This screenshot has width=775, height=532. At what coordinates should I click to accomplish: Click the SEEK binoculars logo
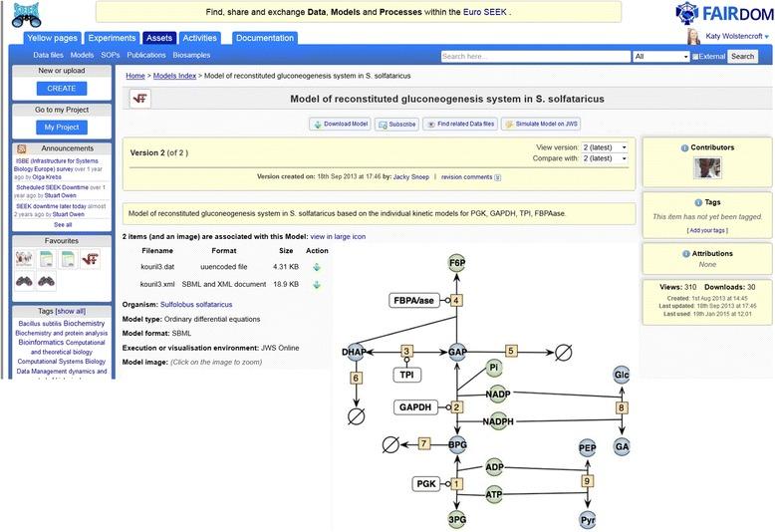click(27, 14)
